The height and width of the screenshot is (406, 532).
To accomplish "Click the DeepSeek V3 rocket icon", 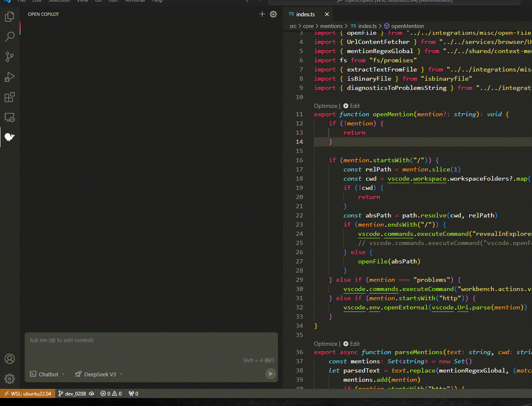I will pyautogui.click(x=78, y=374).
